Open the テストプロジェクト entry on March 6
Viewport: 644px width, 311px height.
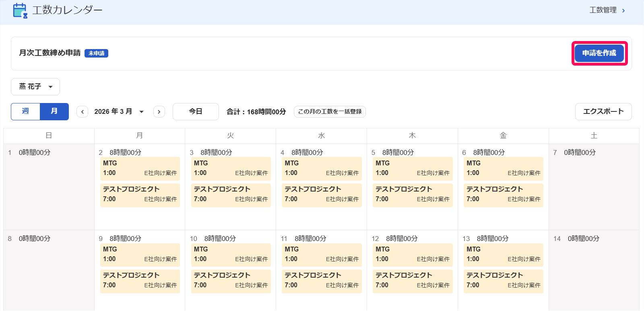pos(504,195)
